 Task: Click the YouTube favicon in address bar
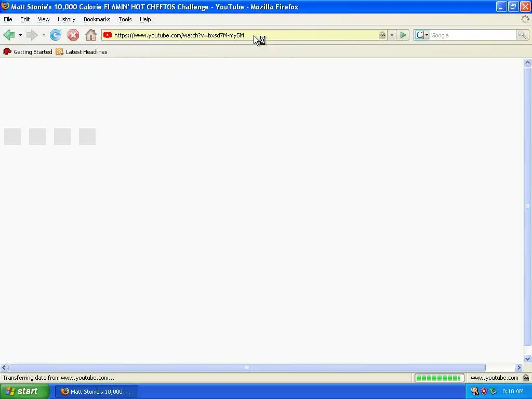coord(108,35)
